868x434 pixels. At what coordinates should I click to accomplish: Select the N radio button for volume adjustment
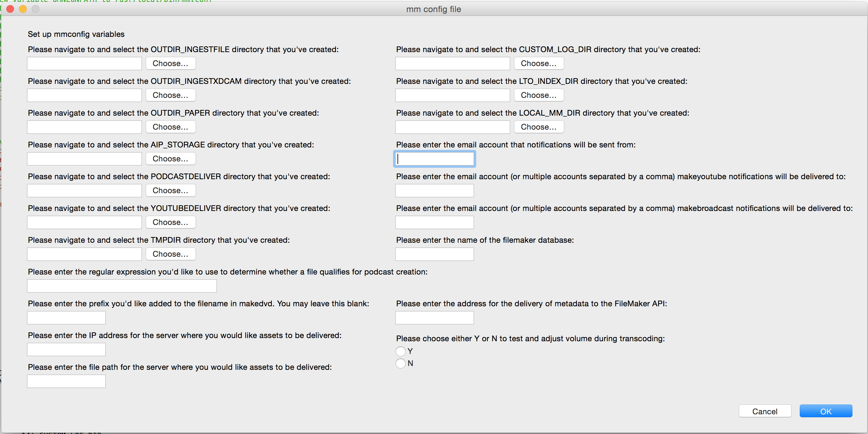coord(400,363)
